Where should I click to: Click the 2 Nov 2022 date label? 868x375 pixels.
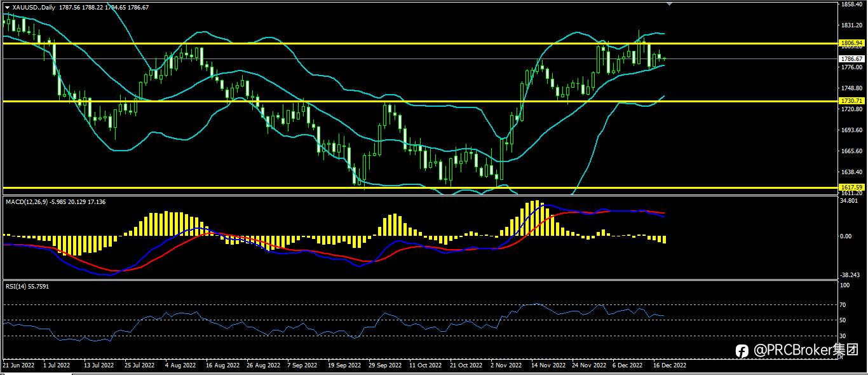pos(506,366)
